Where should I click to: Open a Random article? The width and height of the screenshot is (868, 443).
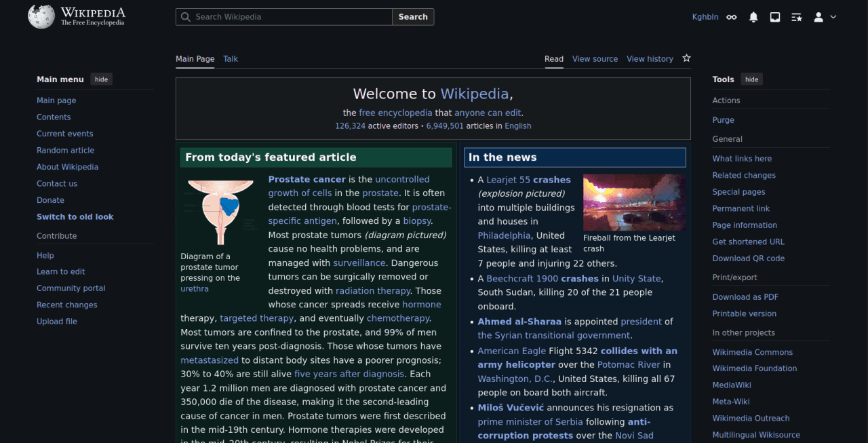pos(65,151)
